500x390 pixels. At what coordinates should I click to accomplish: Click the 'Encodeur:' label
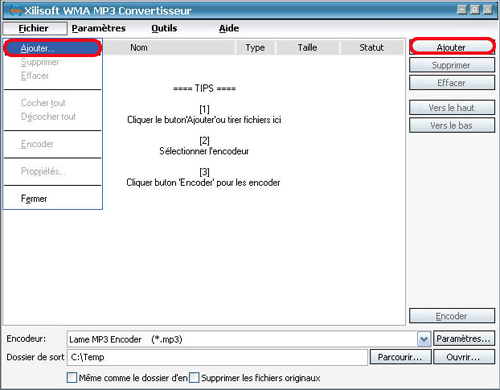(x=26, y=339)
